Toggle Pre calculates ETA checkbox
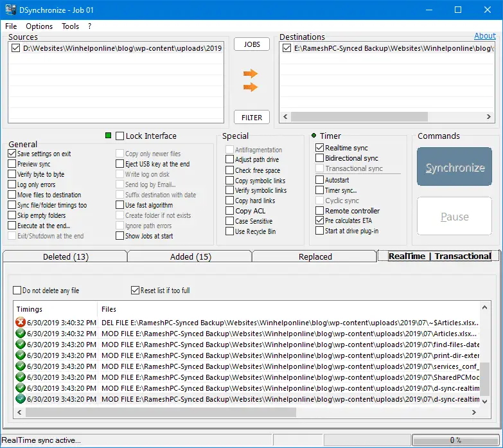This screenshot has height=448, width=503. (x=319, y=220)
